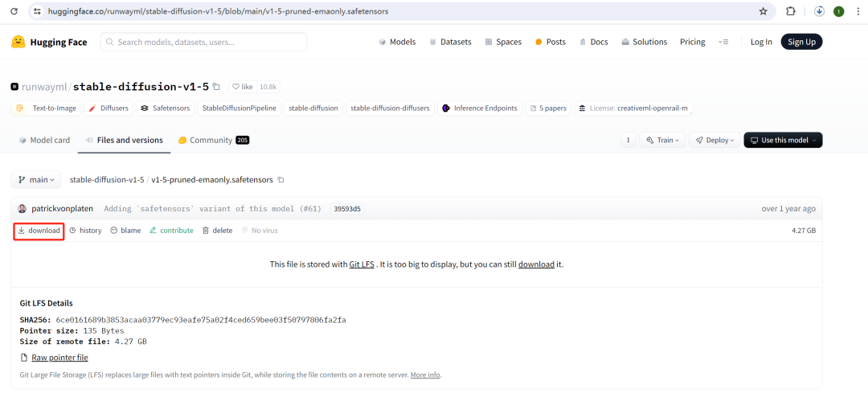The height and width of the screenshot is (401, 868).
Task: Select the Text-to-Image tag
Action: point(46,108)
